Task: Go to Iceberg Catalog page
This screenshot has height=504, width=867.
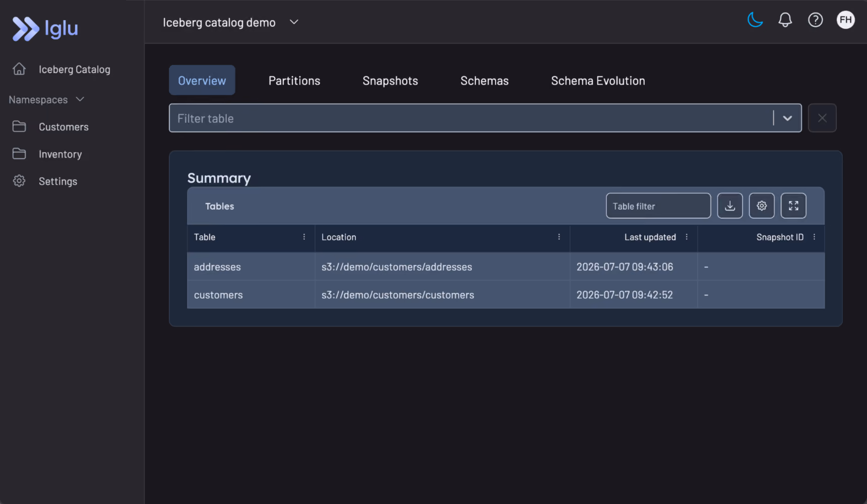Action: coord(75,70)
